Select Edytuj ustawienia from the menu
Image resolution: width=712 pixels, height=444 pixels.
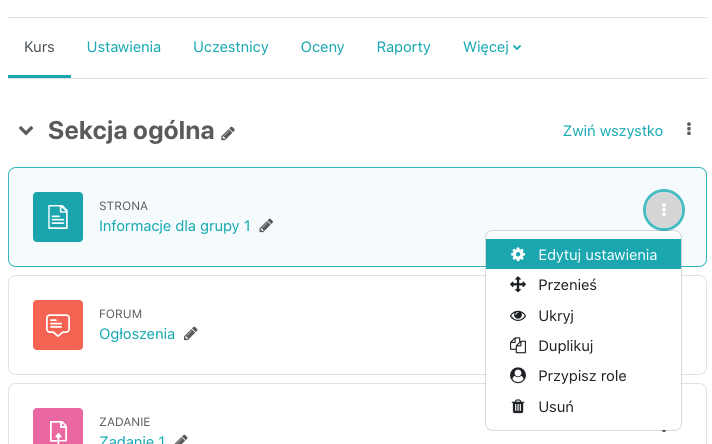click(x=583, y=255)
